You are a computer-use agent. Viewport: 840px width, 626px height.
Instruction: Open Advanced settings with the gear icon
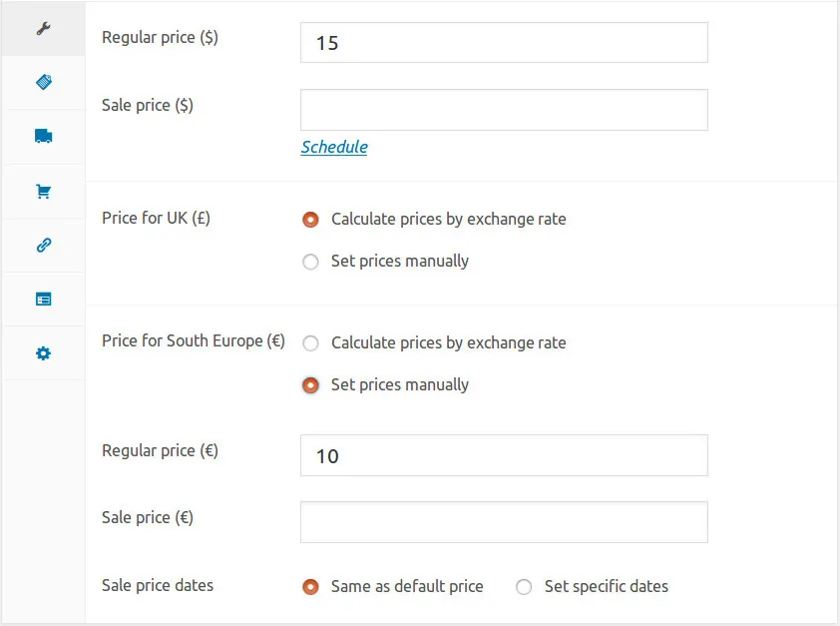tap(42, 351)
